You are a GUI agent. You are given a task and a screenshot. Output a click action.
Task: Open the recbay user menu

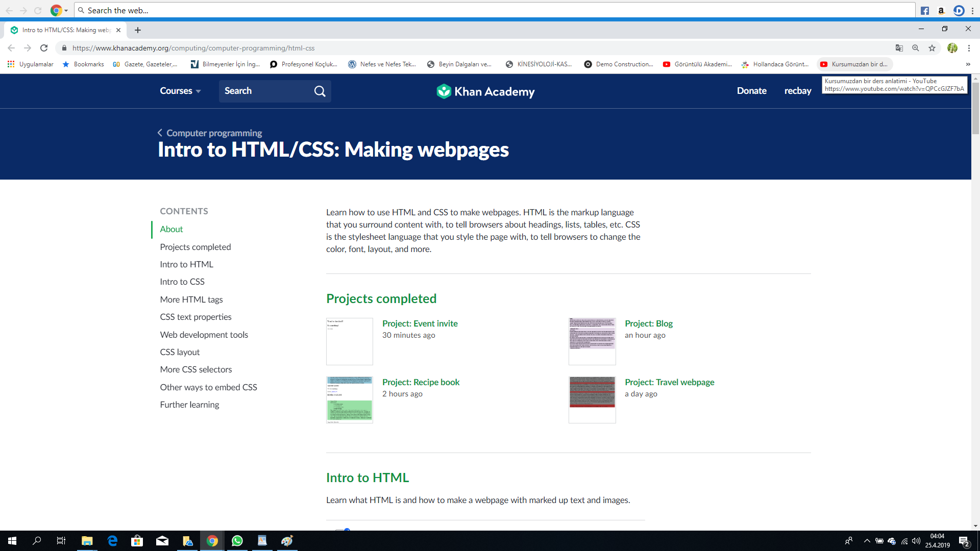point(798,91)
